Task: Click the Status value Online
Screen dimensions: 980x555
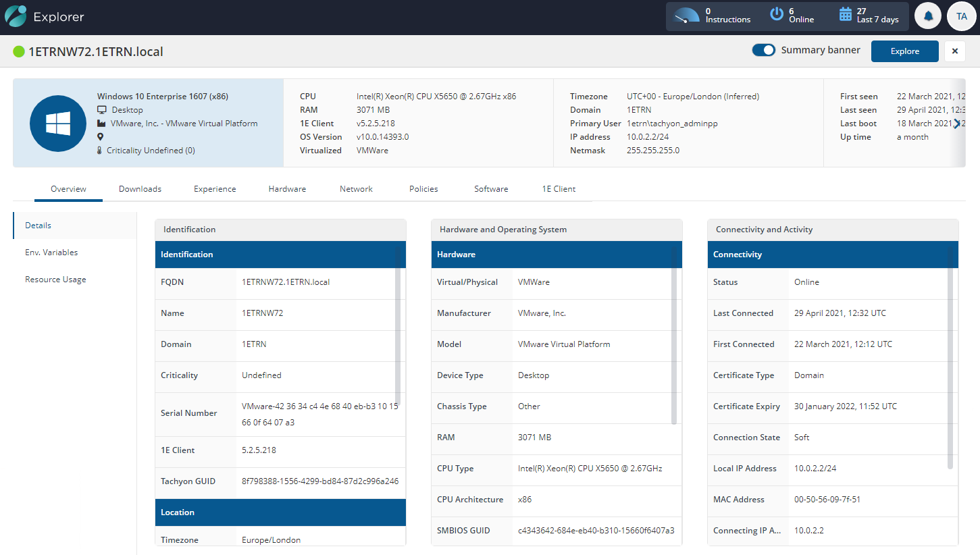Action: click(806, 282)
